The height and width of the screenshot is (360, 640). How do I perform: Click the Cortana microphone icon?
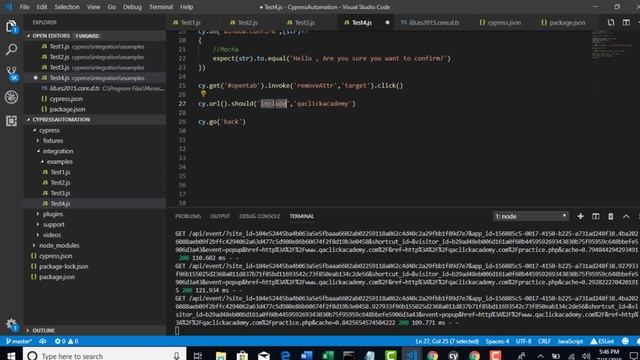(x=176, y=356)
